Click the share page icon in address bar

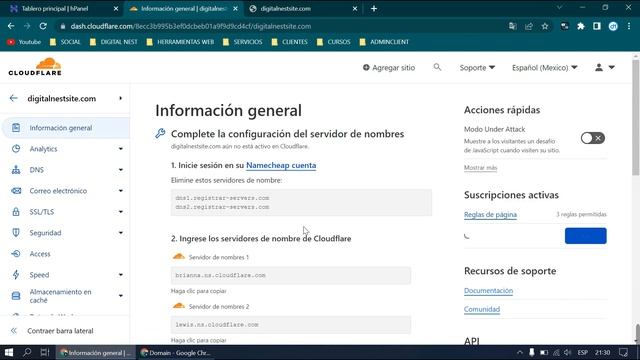(x=529, y=26)
